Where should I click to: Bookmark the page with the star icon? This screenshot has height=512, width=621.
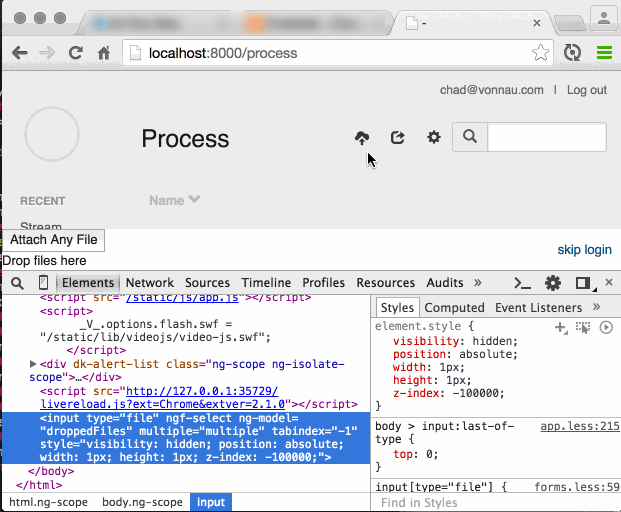pyautogui.click(x=540, y=53)
